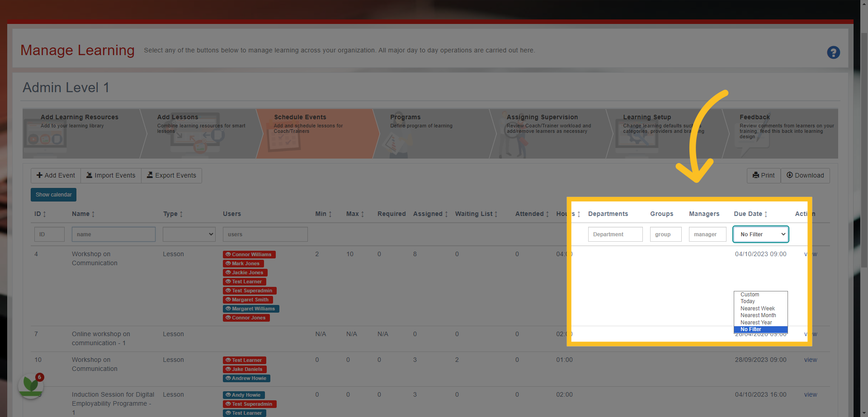The image size is (868, 417).
Task: Click the Add Event button
Action: tap(56, 175)
